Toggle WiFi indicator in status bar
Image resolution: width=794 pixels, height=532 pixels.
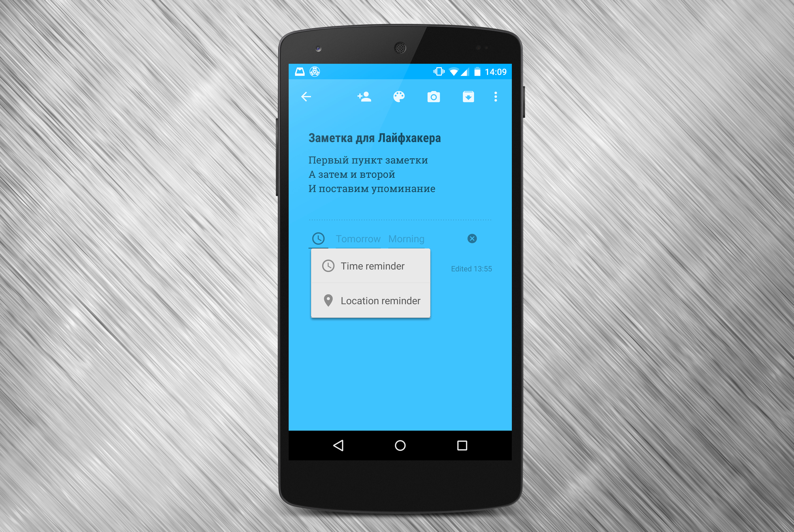click(x=453, y=74)
